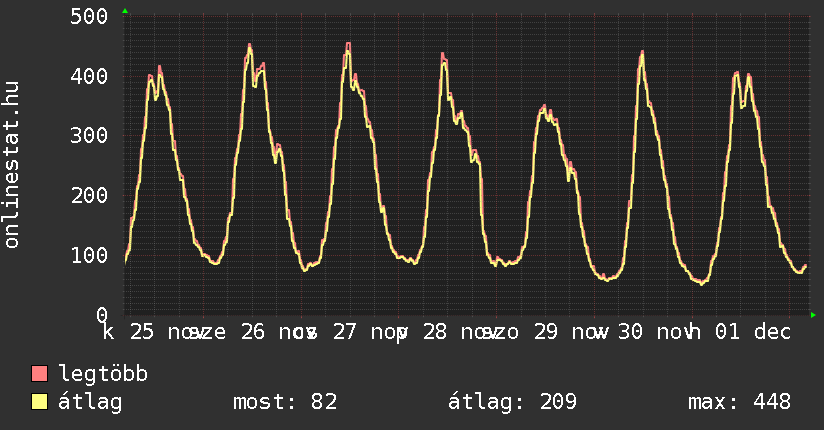Click the red legtöbb legend swatch
Viewport: 824px width, 430px height.
40,375
